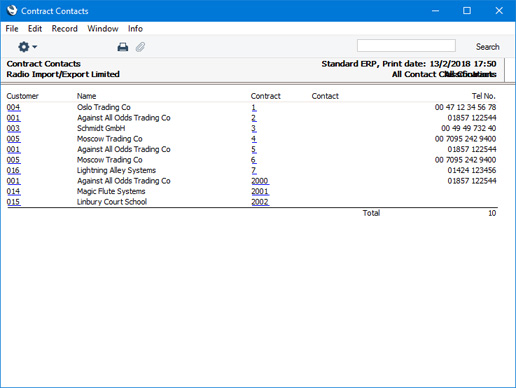Open customer 001 on contract 2000 row
The height and width of the screenshot is (388, 516).
pyautogui.click(x=13, y=181)
